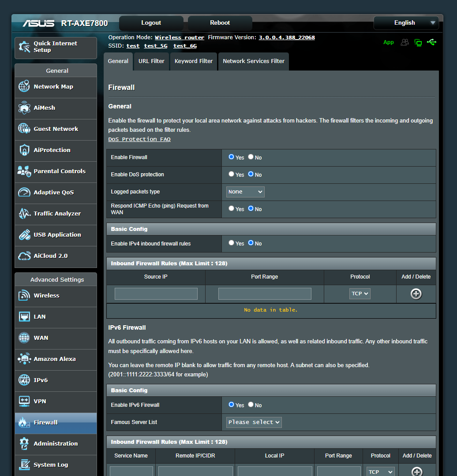Image resolution: width=457 pixels, height=476 pixels.
Task: Open Administration gear icon
Action: tap(24, 443)
